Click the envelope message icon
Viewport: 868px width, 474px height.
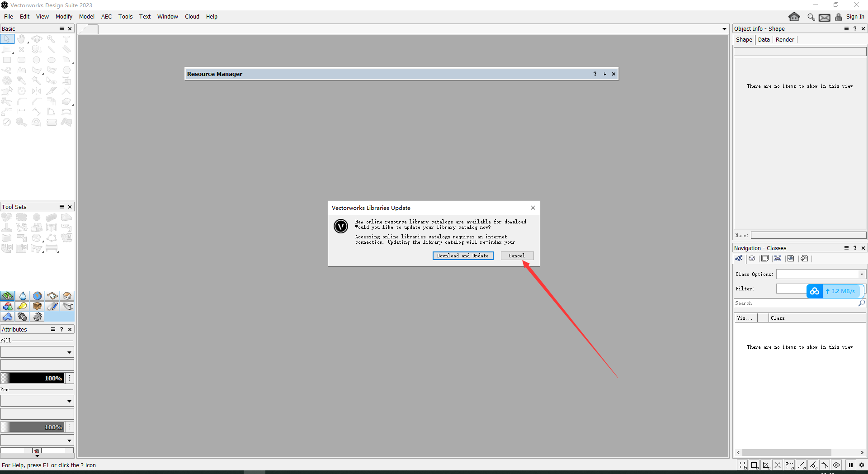pyautogui.click(x=825, y=17)
